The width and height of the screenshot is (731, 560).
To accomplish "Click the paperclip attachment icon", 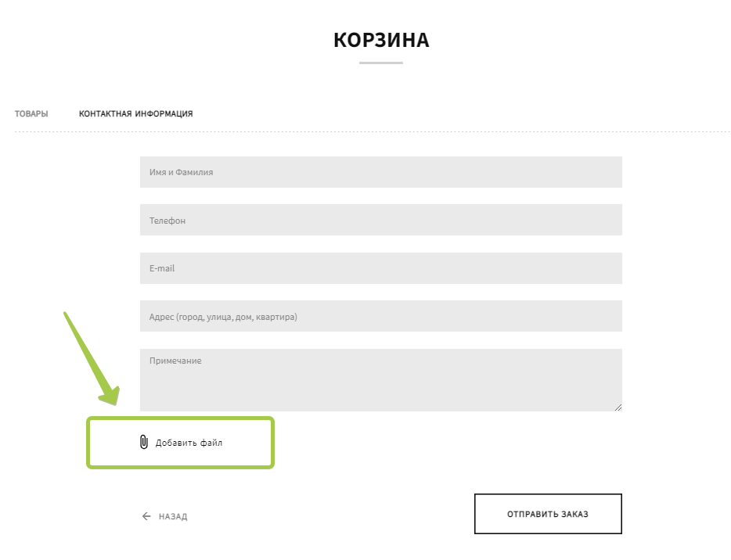I will (x=143, y=443).
